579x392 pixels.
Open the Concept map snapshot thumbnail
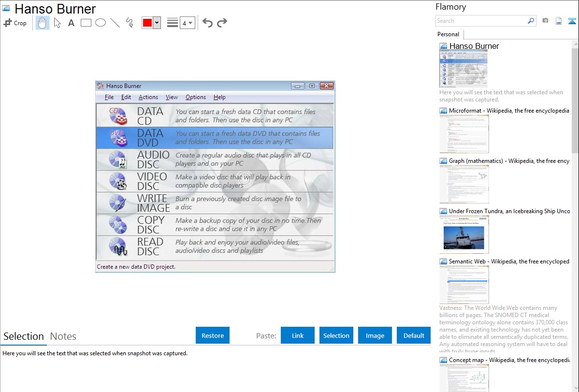click(464, 378)
